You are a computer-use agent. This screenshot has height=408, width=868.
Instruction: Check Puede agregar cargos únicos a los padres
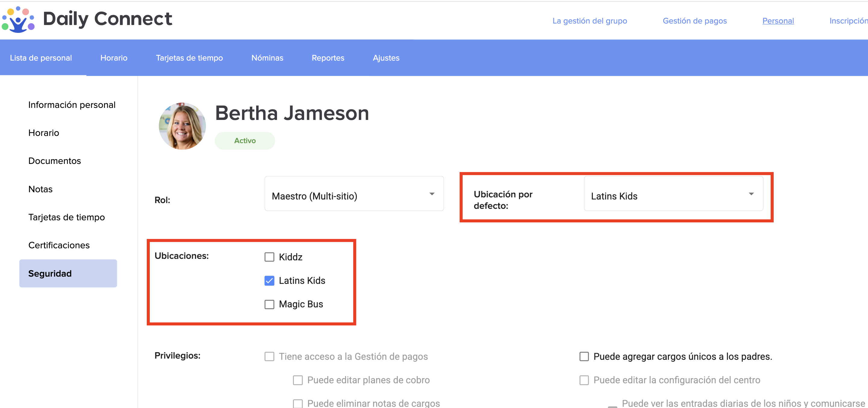(584, 356)
